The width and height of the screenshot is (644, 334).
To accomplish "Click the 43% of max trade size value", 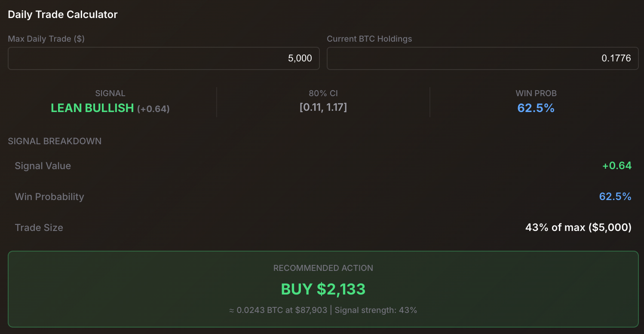I will [x=578, y=228].
